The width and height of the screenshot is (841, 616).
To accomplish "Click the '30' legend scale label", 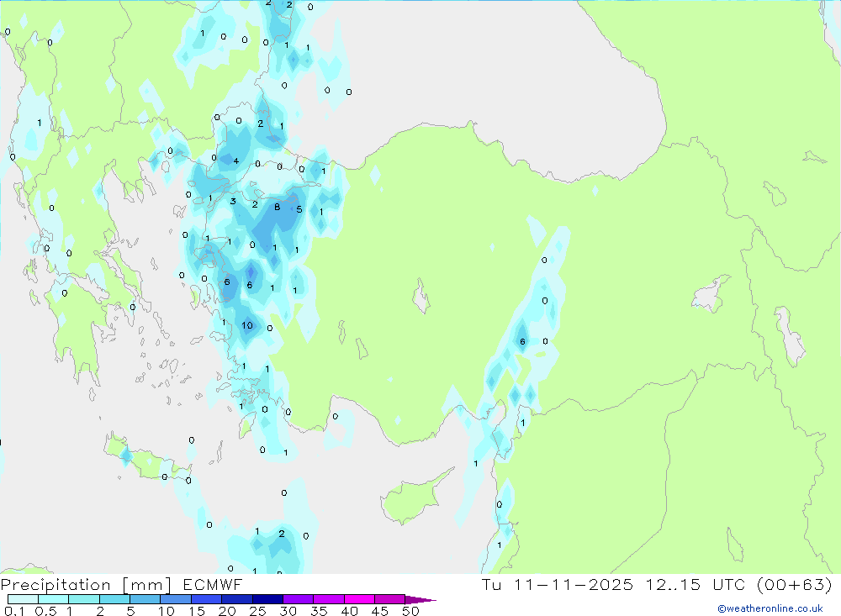I will [288, 611].
